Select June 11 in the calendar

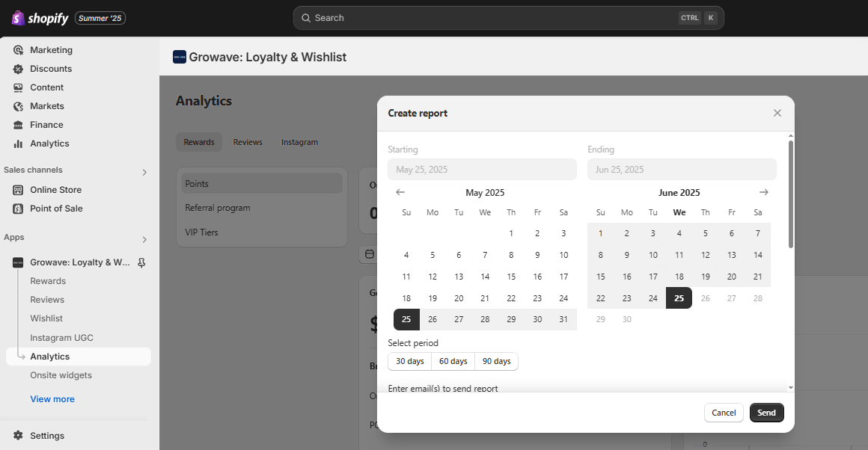(679, 255)
